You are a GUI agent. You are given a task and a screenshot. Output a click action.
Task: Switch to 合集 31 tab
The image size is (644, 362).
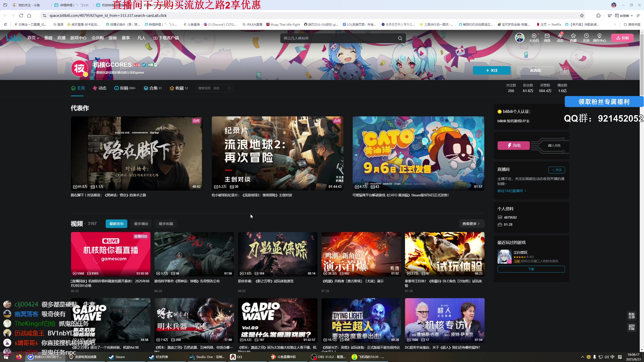tap(153, 88)
